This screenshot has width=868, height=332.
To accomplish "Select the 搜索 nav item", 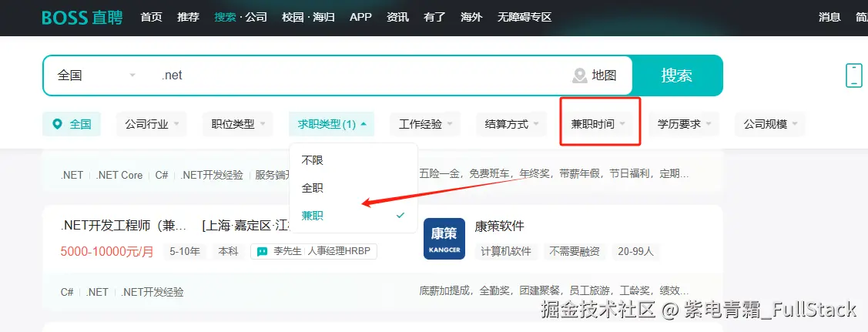I will coord(226,17).
